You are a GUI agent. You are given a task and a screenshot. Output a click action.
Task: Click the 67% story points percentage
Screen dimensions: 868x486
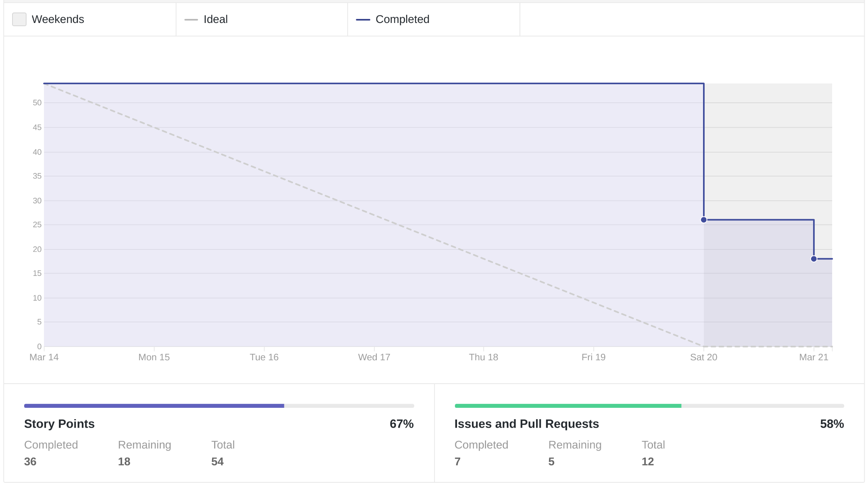click(402, 424)
